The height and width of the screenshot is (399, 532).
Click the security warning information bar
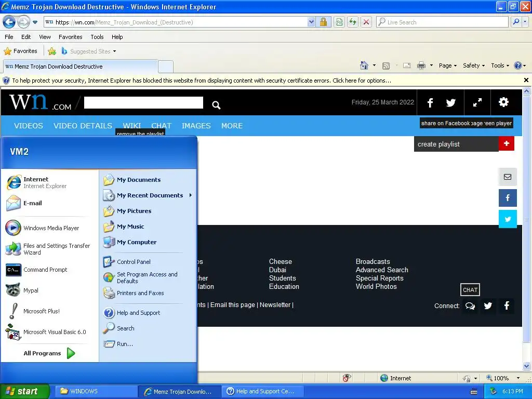(x=202, y=81)
